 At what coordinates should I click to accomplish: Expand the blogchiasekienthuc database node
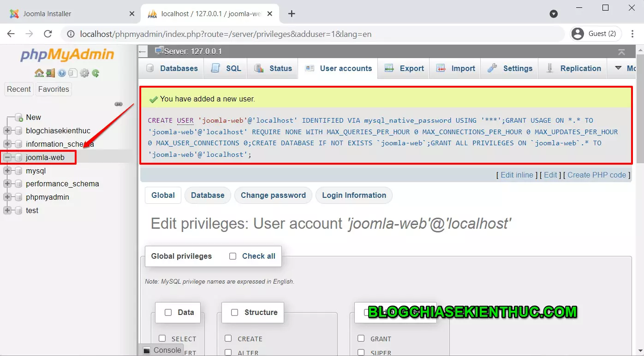click(7, 131)
